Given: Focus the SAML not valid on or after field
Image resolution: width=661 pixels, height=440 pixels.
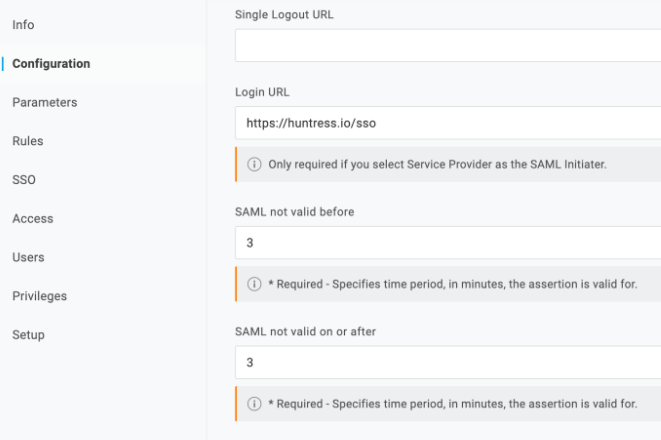Looking at the screenshot, I should click(x=448, y=362).
